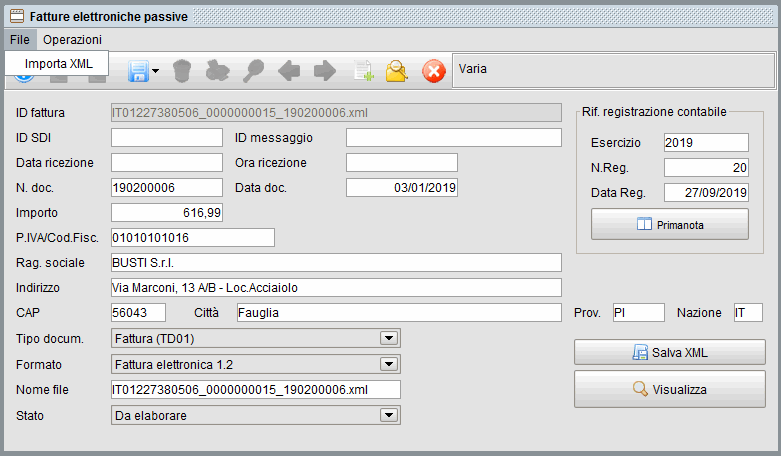This screenshot has height=456, width=781.
Task: Open the Operazioni menu
Action: 72,39
